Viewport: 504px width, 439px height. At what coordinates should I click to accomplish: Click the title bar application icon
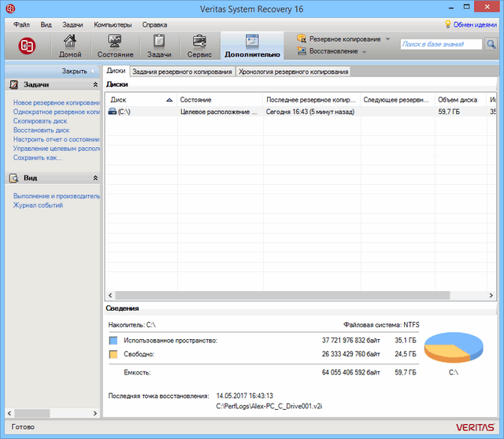coord(10,9)
